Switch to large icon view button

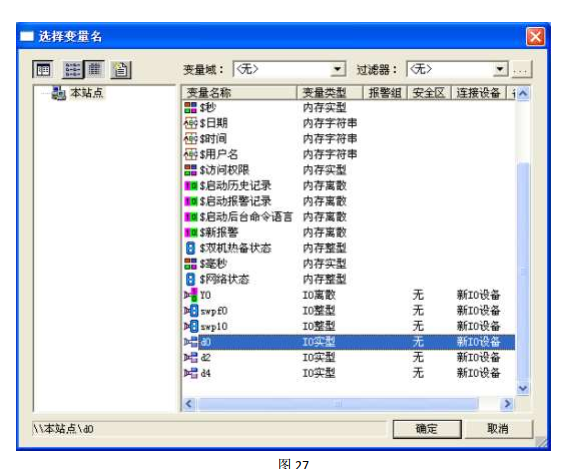coord(43,70)
